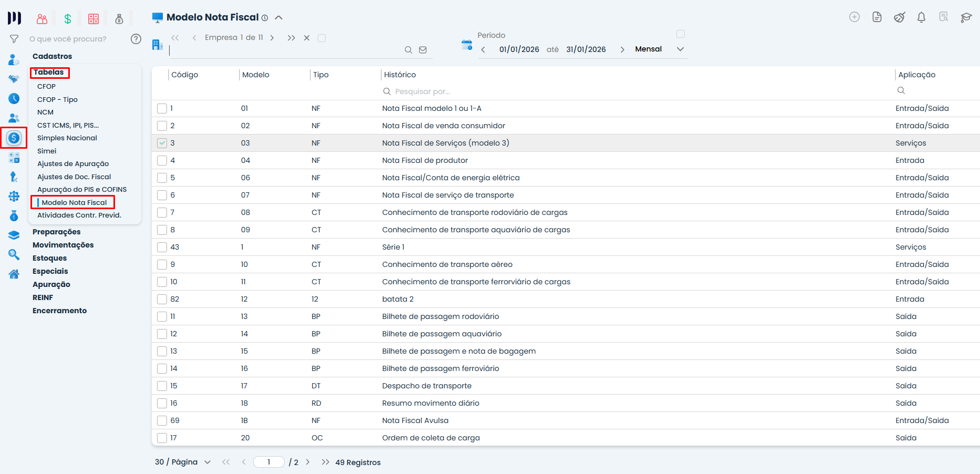The width and height of the screenshot is (980, 474).
Task: Open Simples Nacional menu item
Action: point(67,138)
